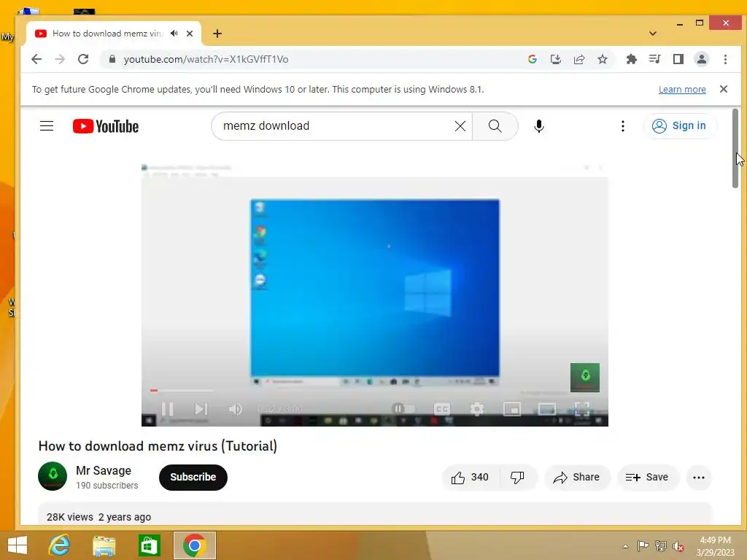Screen dimensions: 747x560
Task: Open Mr Savage channel avatar
Action: [53, 476]
